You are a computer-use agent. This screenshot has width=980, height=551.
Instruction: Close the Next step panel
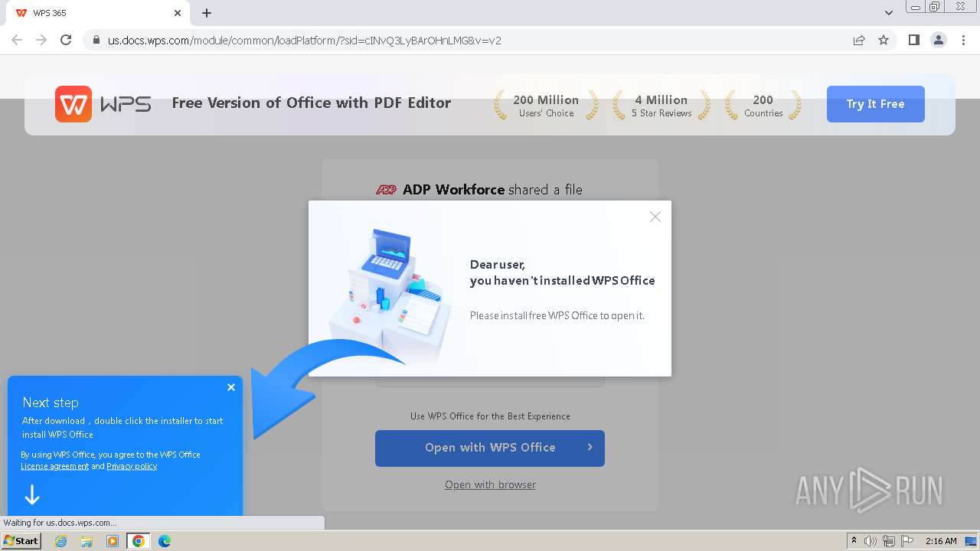click(x=231, y=387)
